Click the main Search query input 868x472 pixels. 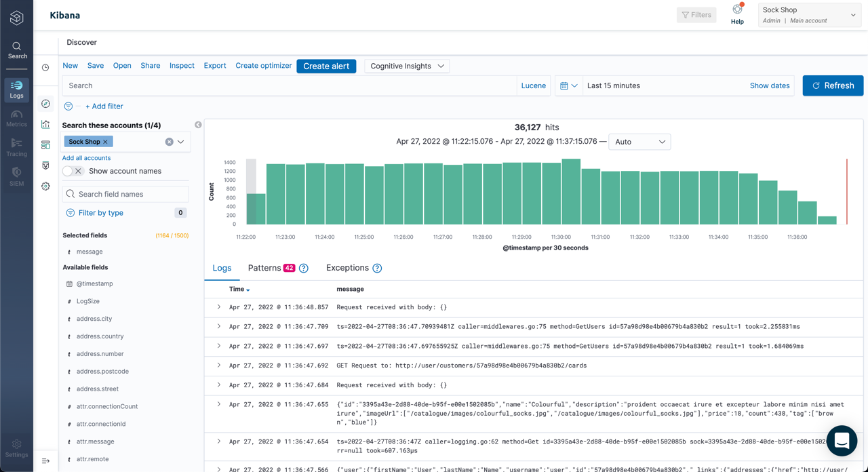(290, 86)
